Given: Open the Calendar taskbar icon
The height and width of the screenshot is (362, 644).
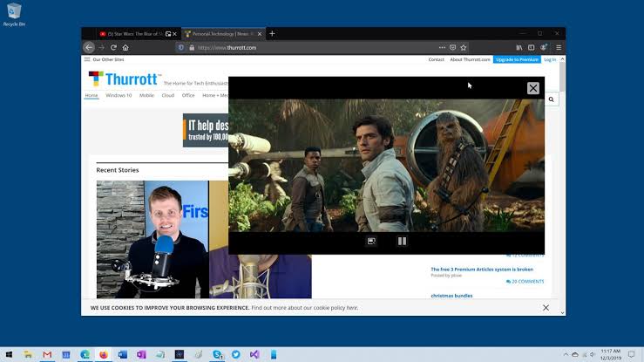Looking at the screenshot, I should 66,355.
